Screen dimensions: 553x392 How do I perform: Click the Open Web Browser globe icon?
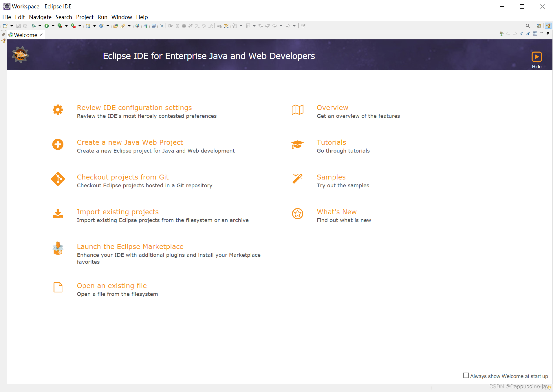[138, 26]
